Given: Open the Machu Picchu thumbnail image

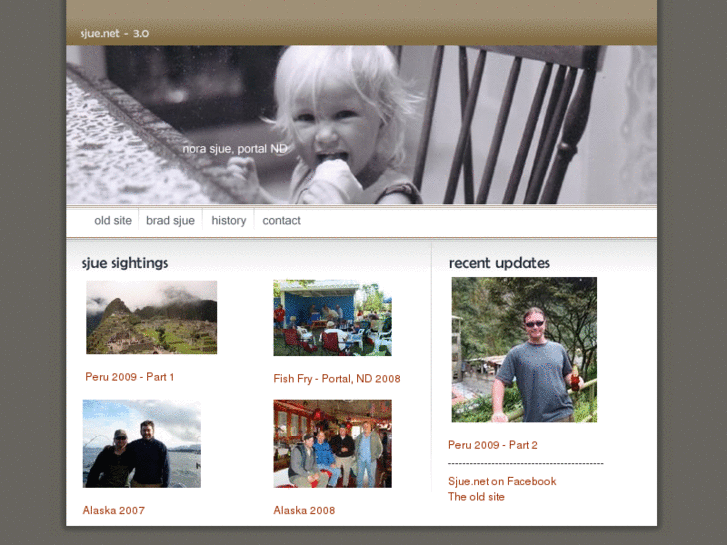Looking at the screenshot, I should 152,317.
